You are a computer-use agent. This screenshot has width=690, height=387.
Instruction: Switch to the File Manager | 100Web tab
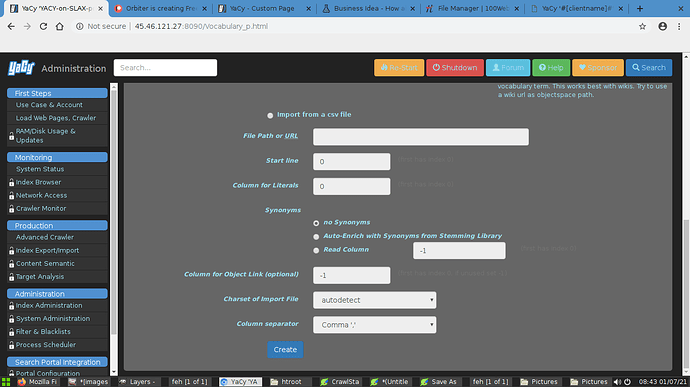click(473, 8)
